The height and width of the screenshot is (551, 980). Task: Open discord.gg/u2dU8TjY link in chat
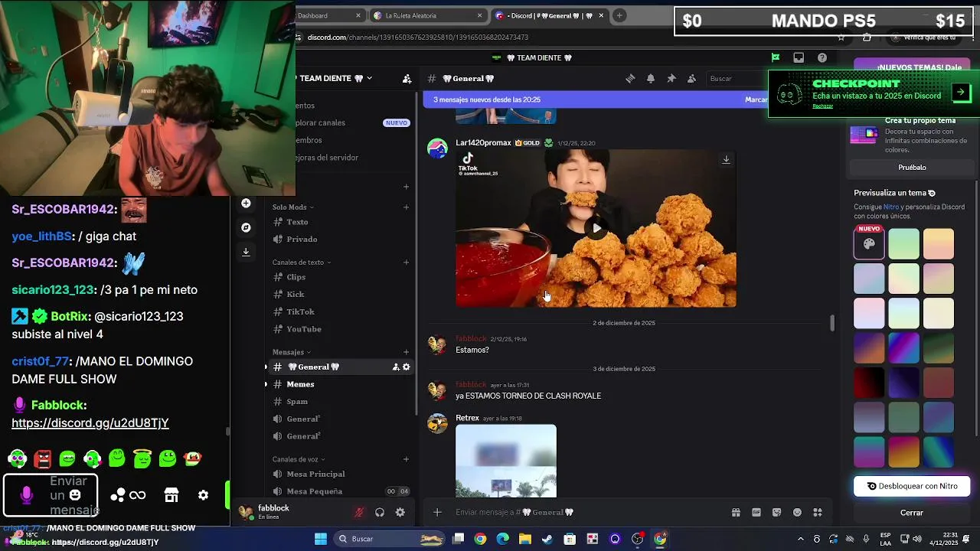[90, 423]
